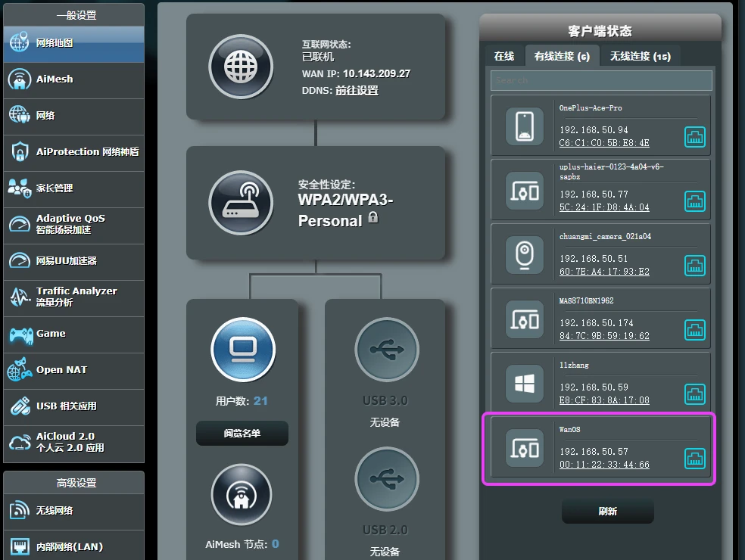Click the llzhang Windows device icon
This screenshot has width=745, height=560.
[525, 384]
